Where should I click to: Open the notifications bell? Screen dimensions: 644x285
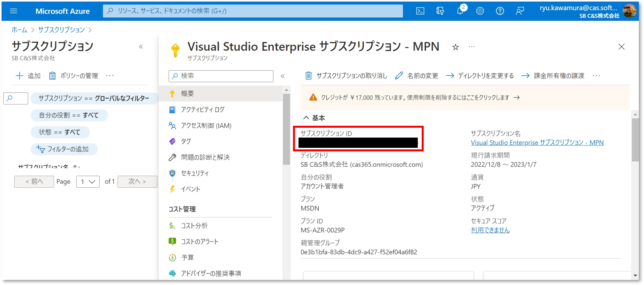coord(460,10)
